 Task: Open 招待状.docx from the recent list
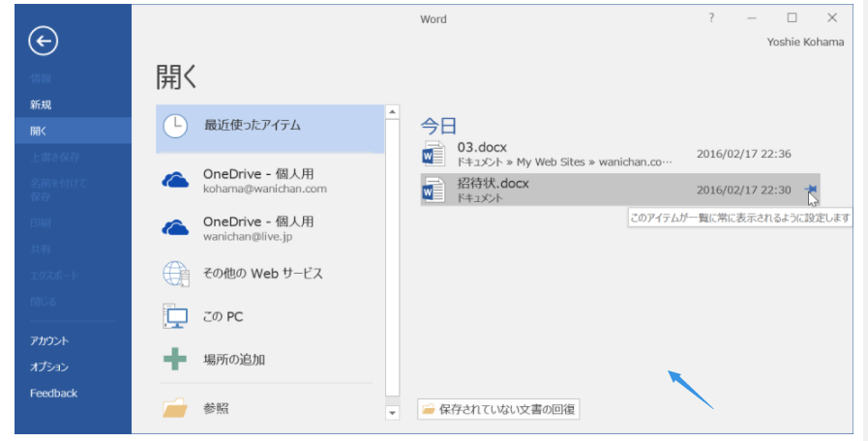click(620, 190)
